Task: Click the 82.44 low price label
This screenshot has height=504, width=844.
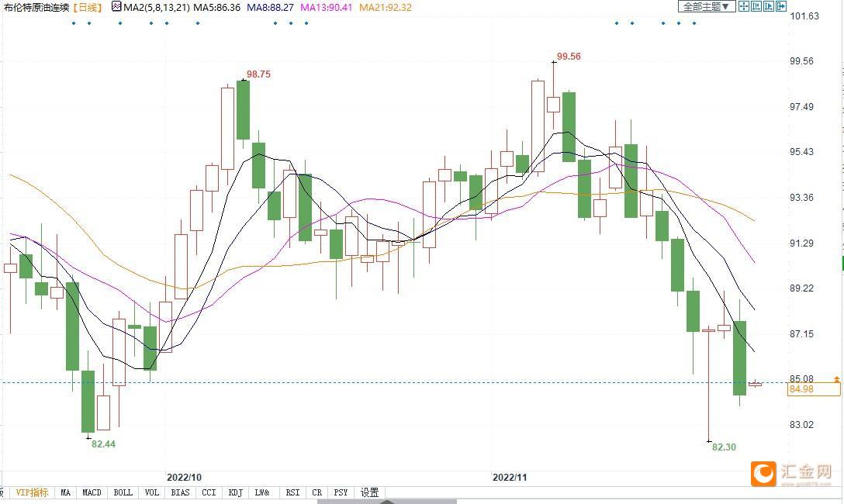Action: 103,444
